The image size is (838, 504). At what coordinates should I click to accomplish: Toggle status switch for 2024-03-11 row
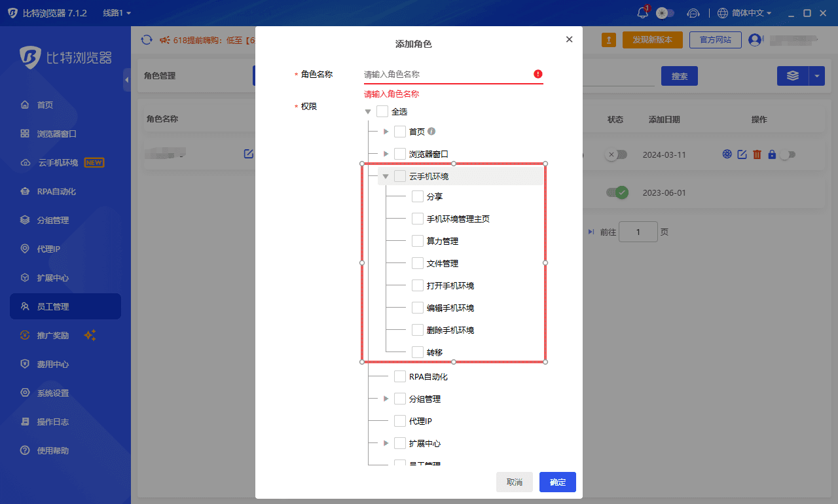pyautogui.click(x=616, y=154)
